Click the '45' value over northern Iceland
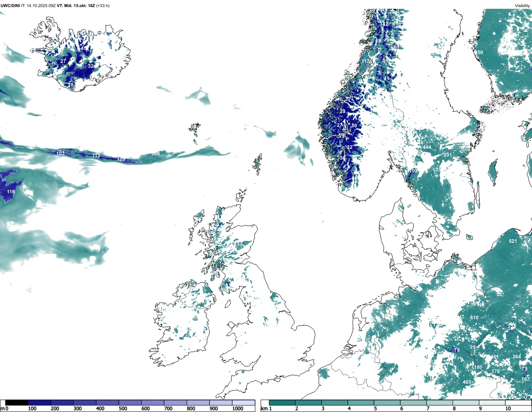 click(x=84, y=48)
